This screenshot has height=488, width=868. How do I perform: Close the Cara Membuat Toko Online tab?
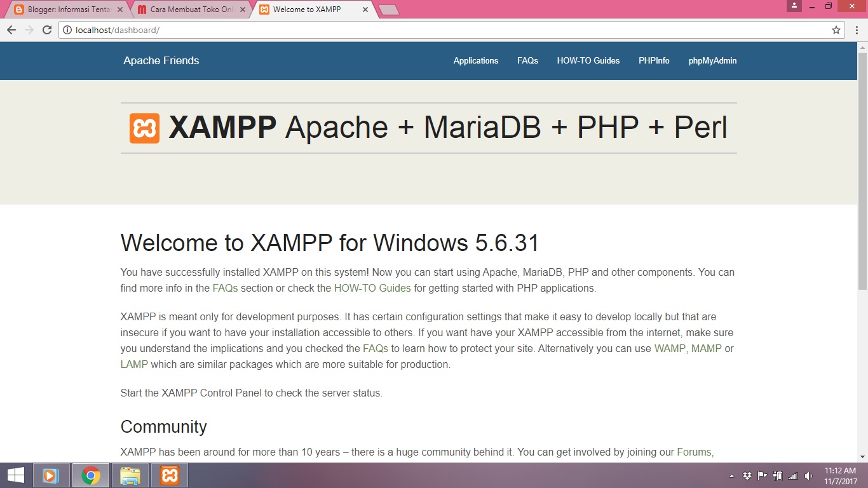242,10
